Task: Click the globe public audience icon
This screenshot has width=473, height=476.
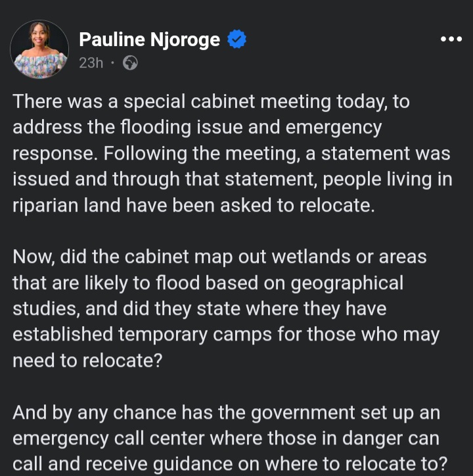Action: click(x=130, y=63)
